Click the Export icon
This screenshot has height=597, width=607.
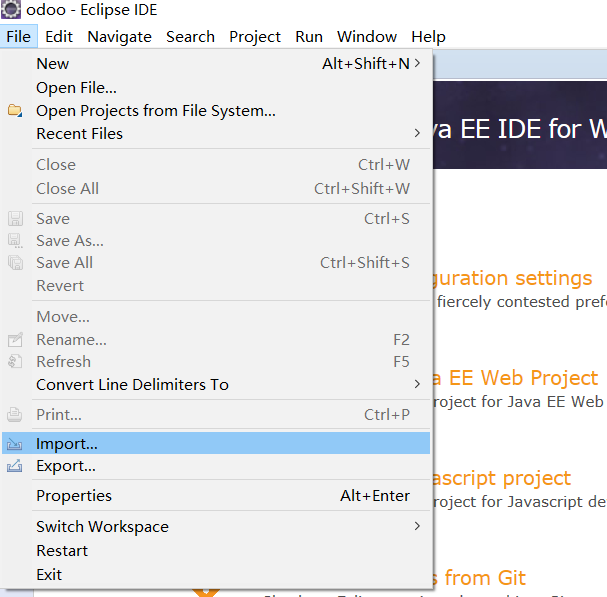click(x=15, y=466)
